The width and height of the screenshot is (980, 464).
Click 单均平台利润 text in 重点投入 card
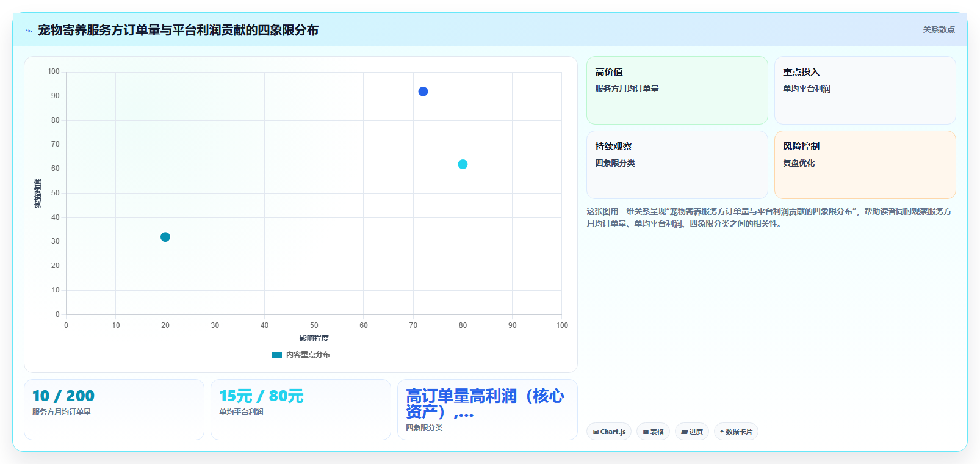click(807, 89)
